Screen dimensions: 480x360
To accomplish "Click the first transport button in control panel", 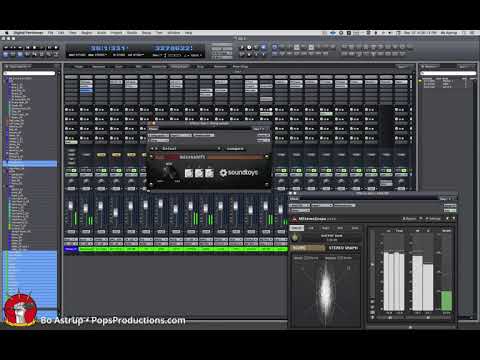I will (x=6, y=48).
